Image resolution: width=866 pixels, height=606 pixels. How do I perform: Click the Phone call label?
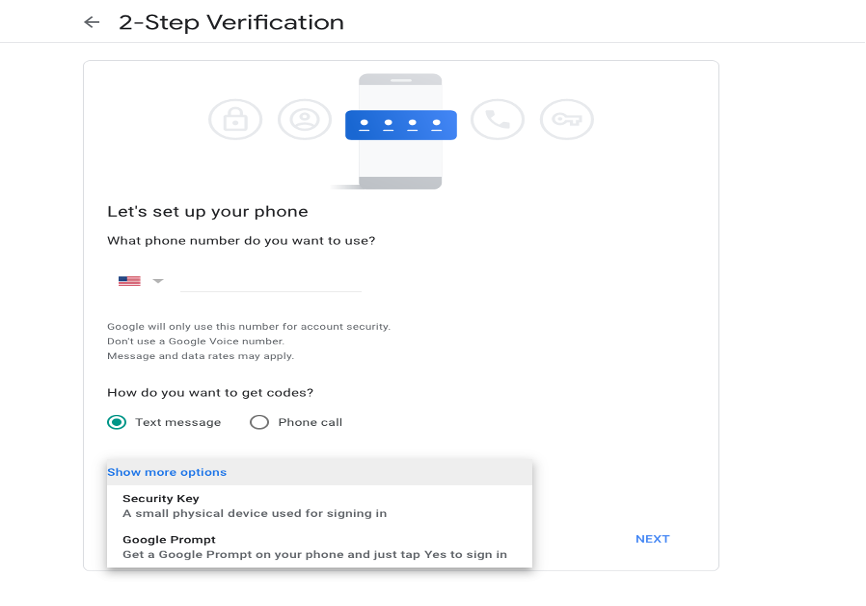pyautogui.click(x=310, y=422)
